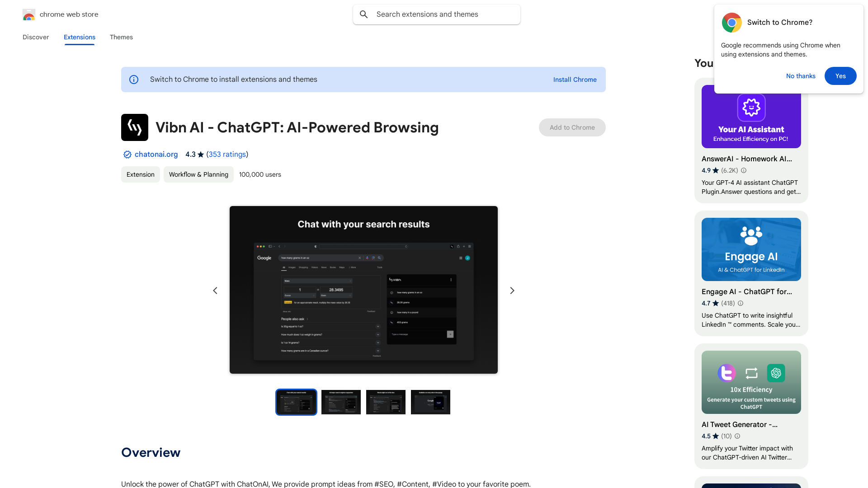Click the Vibn AI - ChatGPT extension title
The height and width of the screenshot is (488, 868).
[x=297, y=127]
